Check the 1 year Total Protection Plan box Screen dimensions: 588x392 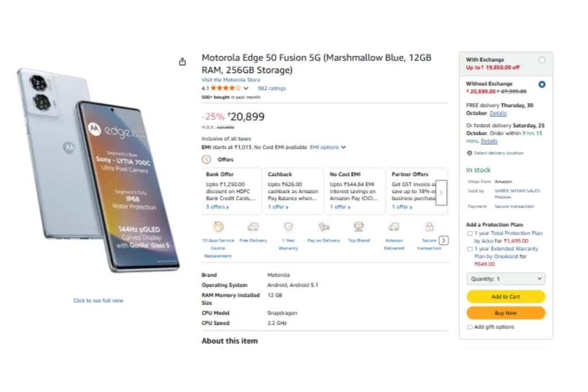pyautogui.click(x=470, y=234)
